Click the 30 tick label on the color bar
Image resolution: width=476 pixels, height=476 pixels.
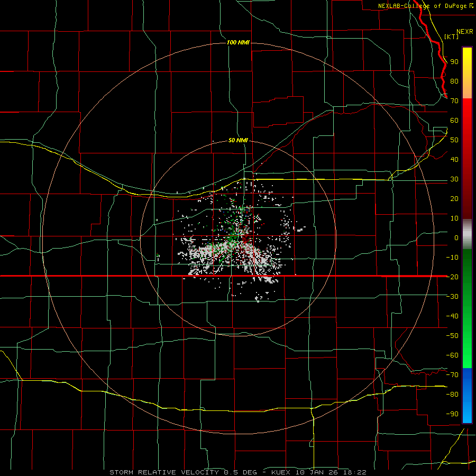coord(454,179)
